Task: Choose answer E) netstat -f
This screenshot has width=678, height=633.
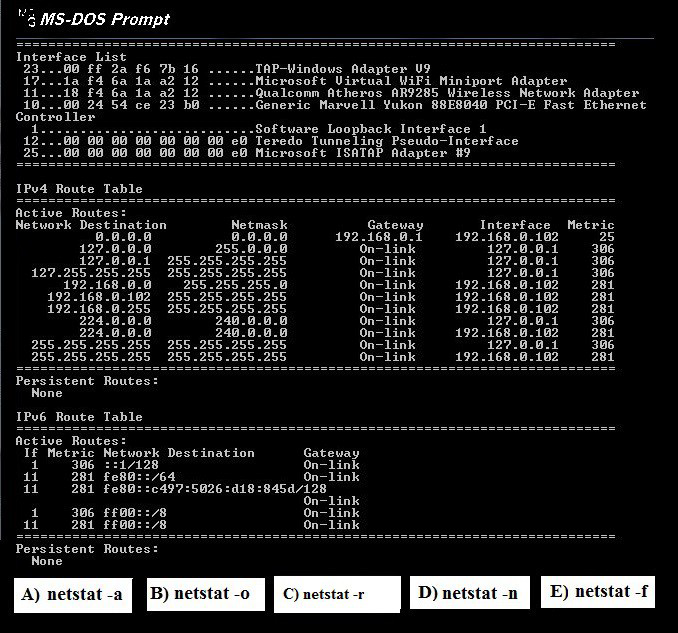Action: point(598,591)
